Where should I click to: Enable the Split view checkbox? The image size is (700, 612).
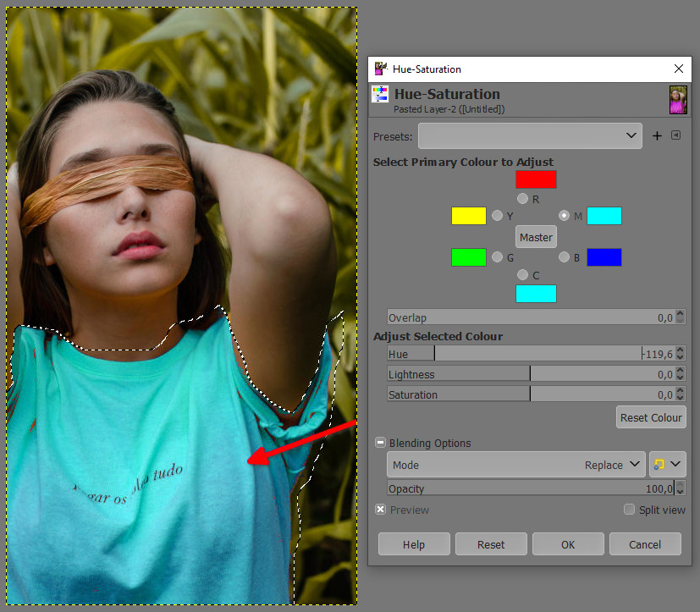[x=629, y=510]
